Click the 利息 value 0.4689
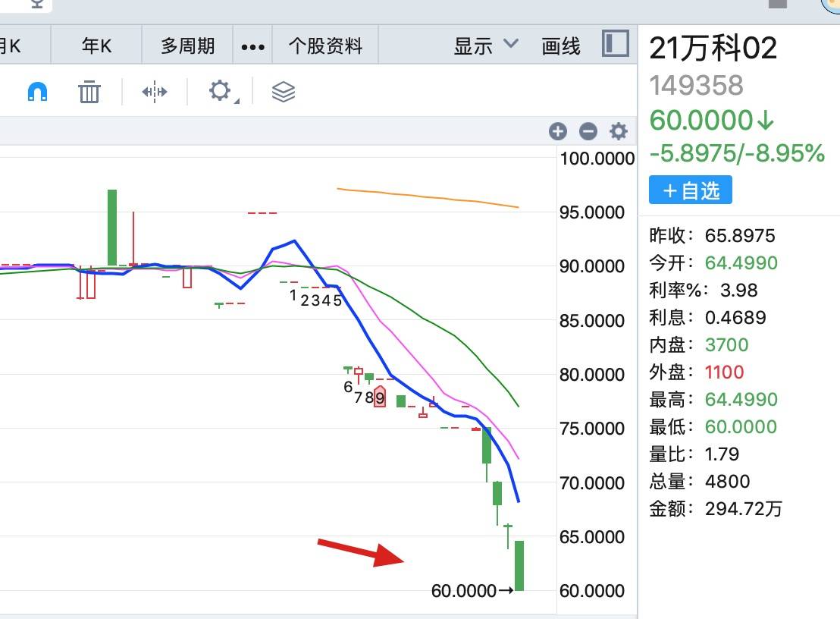The height and width of the screenshot is (619, 840). [735, 317]
